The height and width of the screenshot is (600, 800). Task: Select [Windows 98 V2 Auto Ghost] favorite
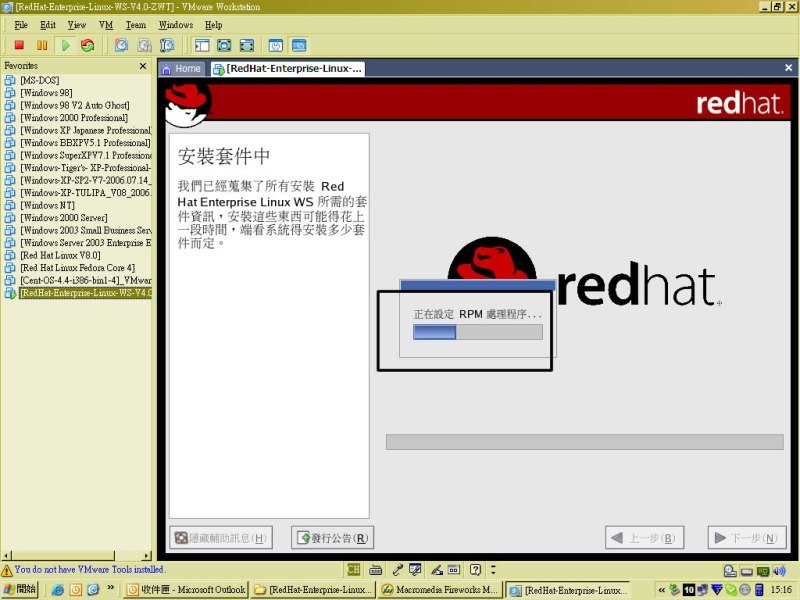tap(74, 105)
